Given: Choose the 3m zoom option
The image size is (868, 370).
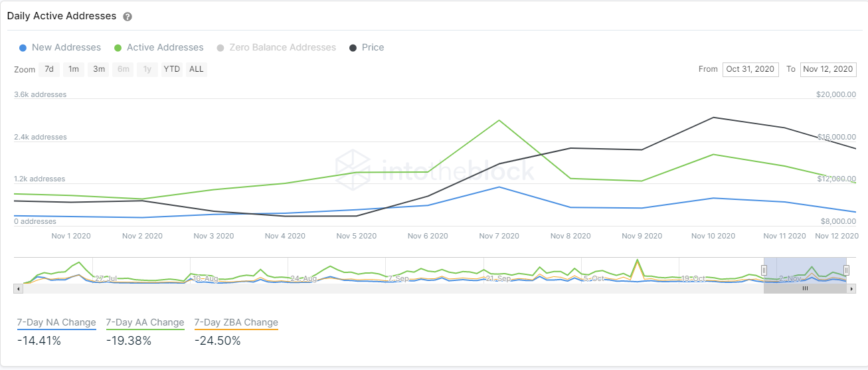Looking at the screenshot, I should point(99,69).
